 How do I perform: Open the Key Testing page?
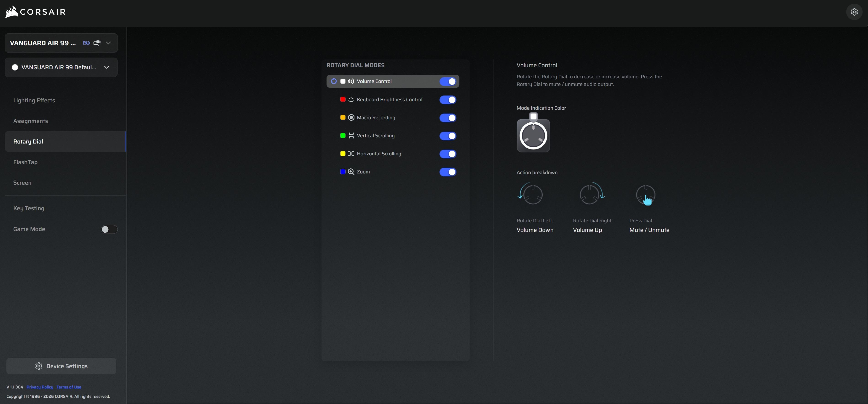tap(29, 208)
